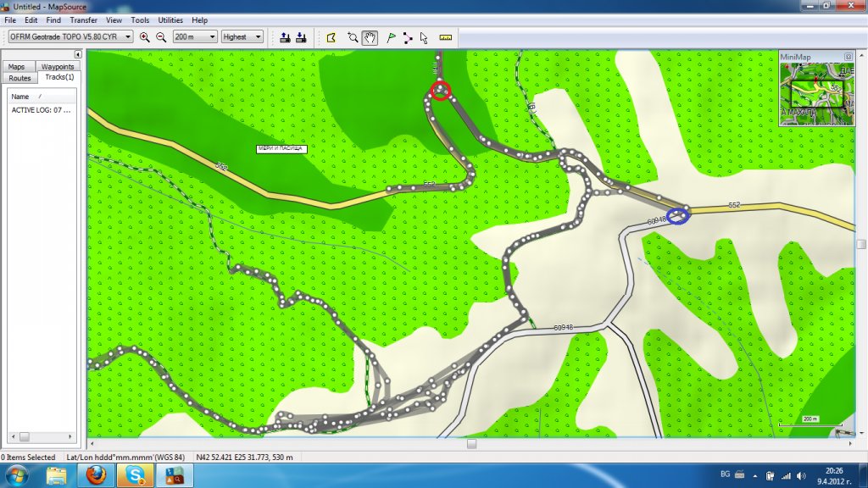Switch to the Maps tab
The width and height of the screenshot is (868, 488).
17,66
